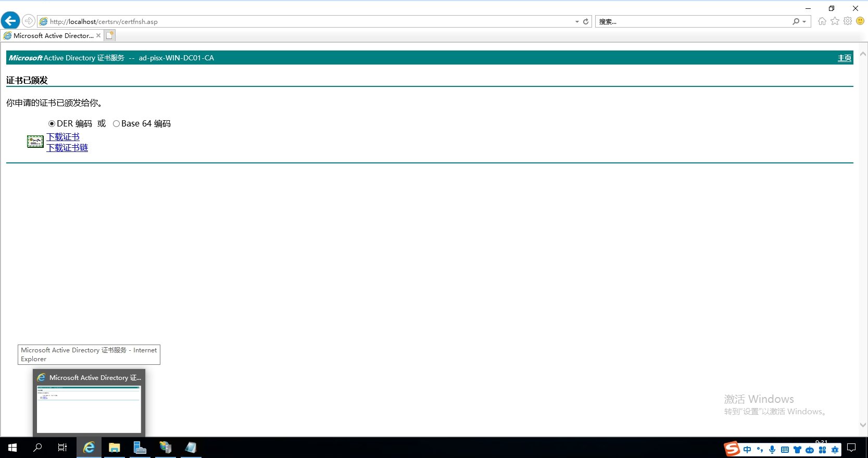Open Server Manager from the taskbar

coord(140,448)
